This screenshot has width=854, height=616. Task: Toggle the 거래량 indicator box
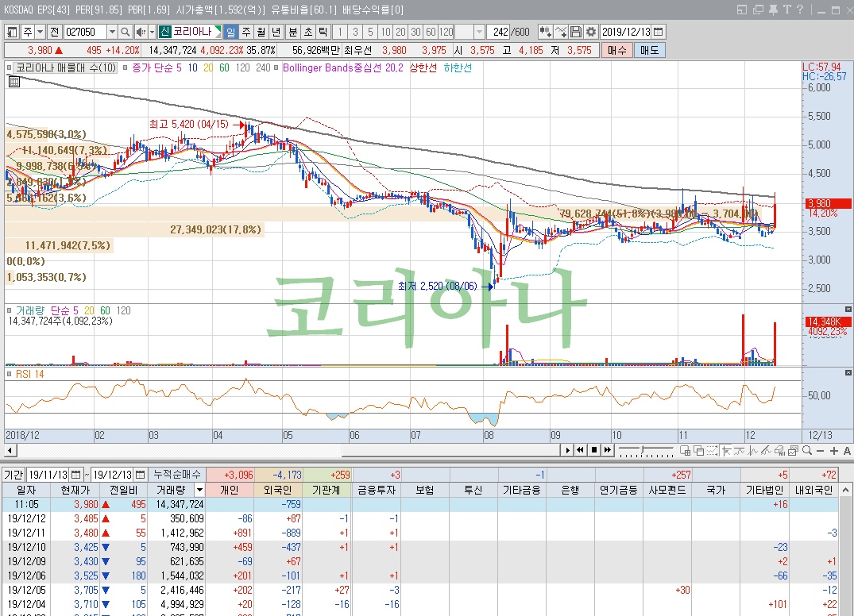[10, 310]
